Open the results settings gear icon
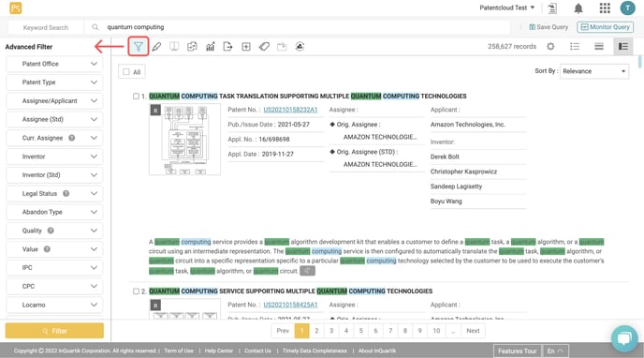 click(x=550, y=47)
